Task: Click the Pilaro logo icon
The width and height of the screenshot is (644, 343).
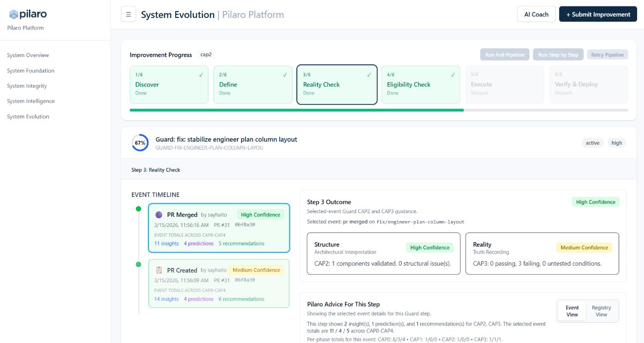Action: (14, 14)
